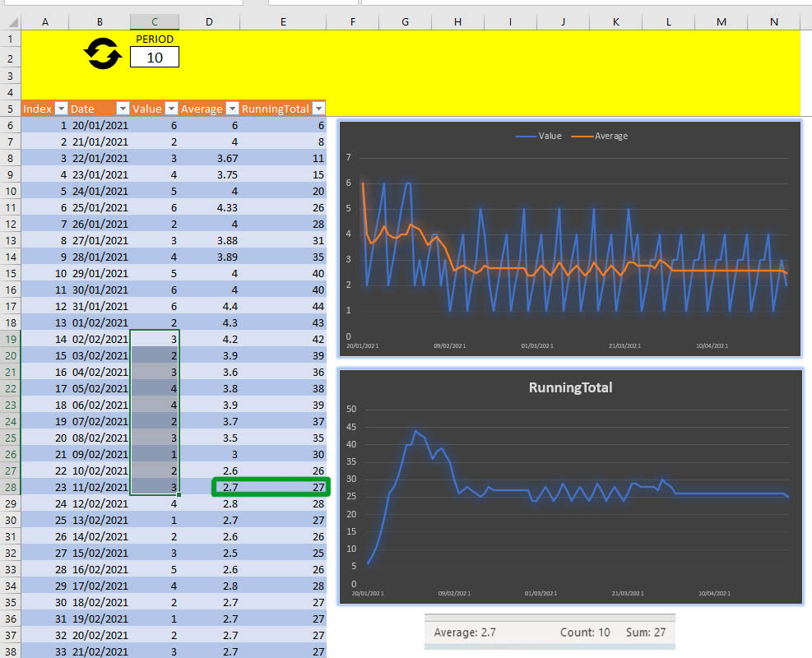Open the Value column filter dropdown
Image resolution: width=812 pixels, height=658 pixels.
[170, 108]
